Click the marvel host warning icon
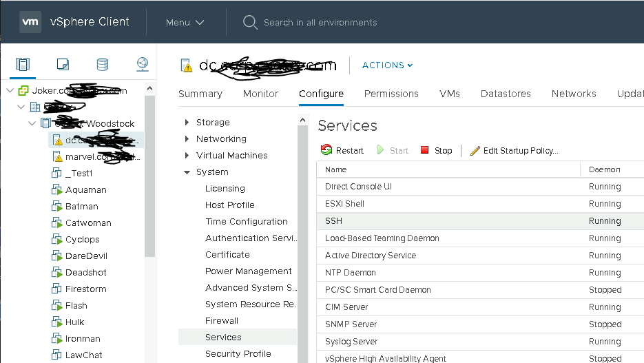644x363 pixels. pos(57,157)
